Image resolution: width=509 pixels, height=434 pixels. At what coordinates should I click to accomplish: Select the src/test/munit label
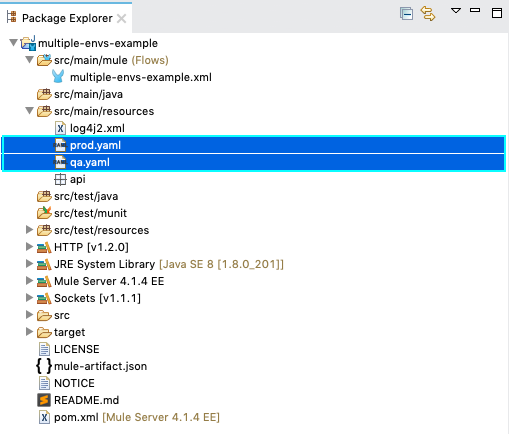click(90, 213)
